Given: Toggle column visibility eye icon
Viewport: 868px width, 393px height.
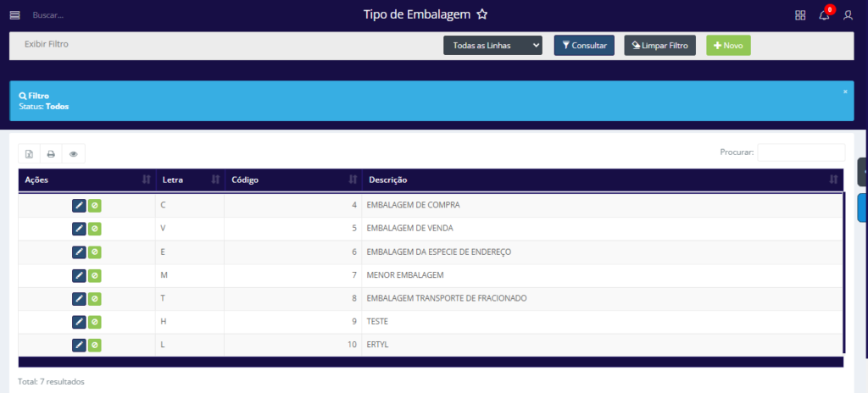Looking at the screenshot, I should click(x=74, y=154).
